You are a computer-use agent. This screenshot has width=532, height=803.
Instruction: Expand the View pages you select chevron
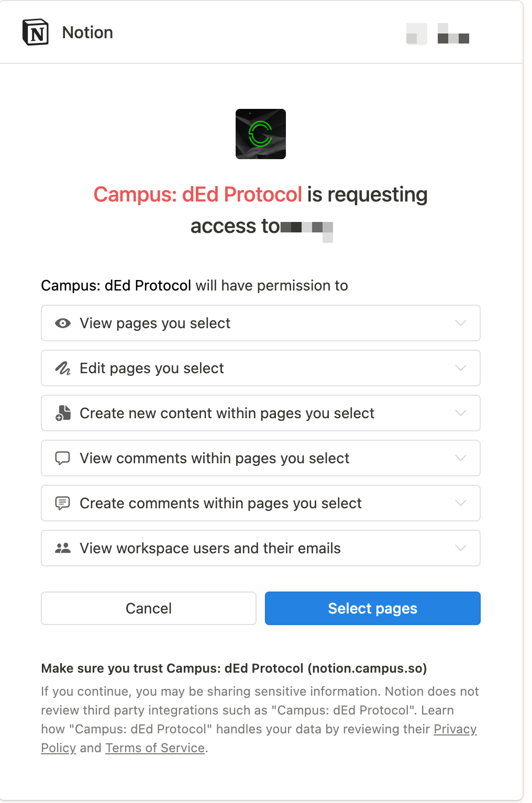tap(461, 323)
